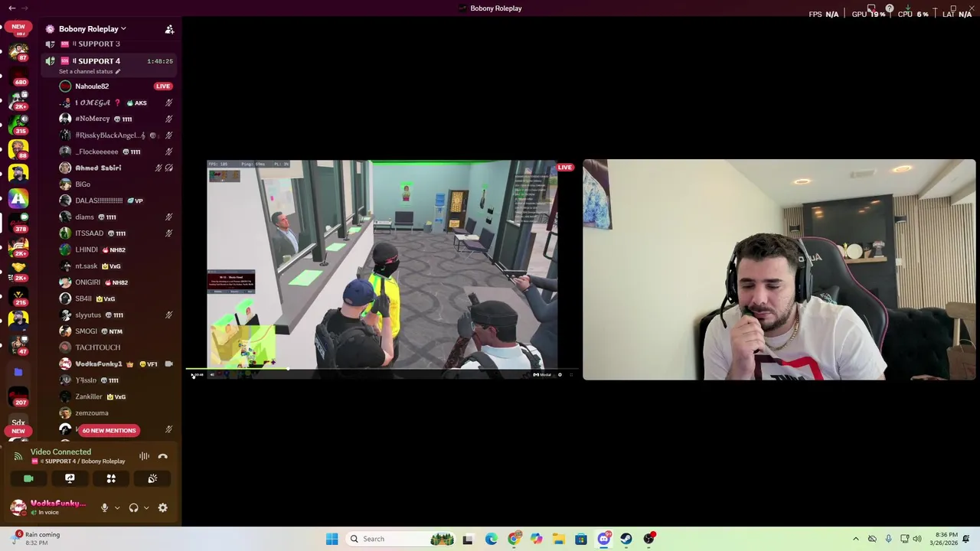
Task: Click user Nahoule82 in voice list
Action: (92, 86)
